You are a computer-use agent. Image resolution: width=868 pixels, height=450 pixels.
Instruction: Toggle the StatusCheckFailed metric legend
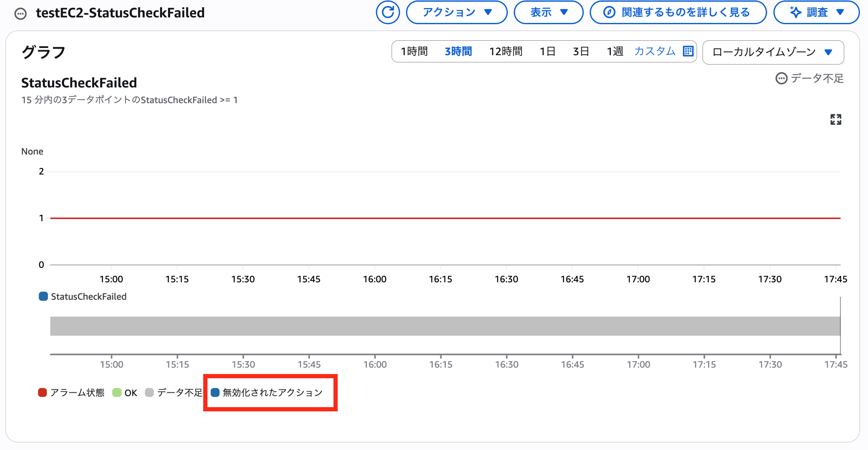click(83, 296)
